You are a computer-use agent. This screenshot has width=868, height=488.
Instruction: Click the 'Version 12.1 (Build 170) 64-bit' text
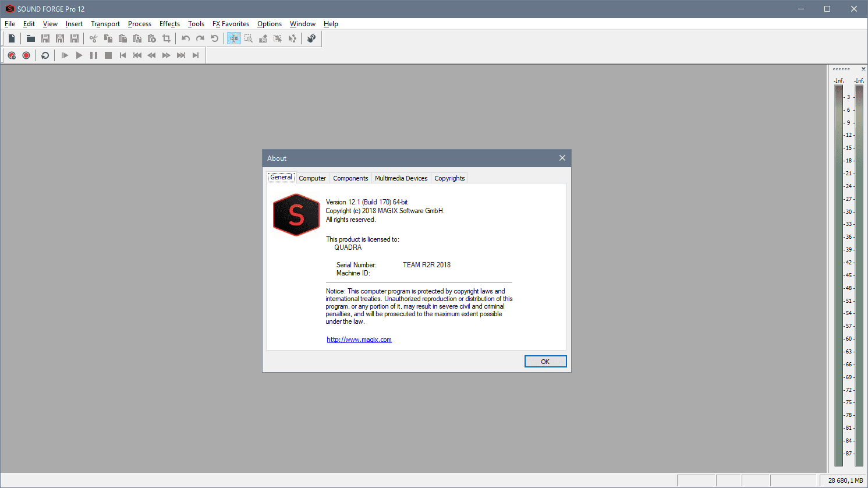pyautogui.click(x=367, y=202)
